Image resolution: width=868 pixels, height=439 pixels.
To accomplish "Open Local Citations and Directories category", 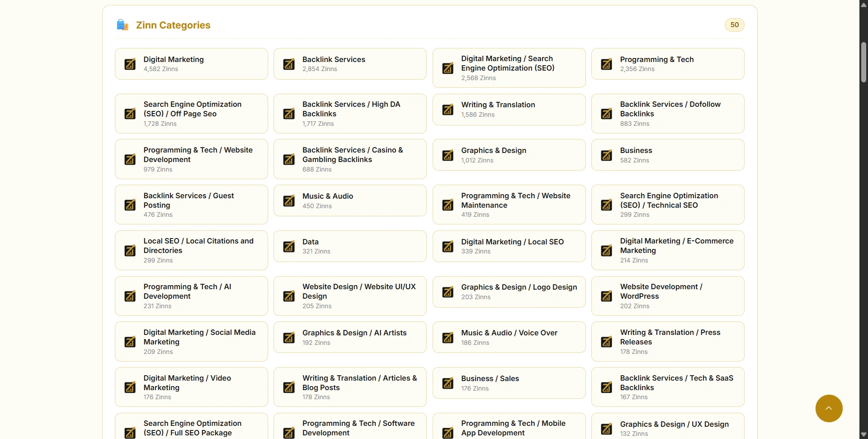I will coord(191,250).
